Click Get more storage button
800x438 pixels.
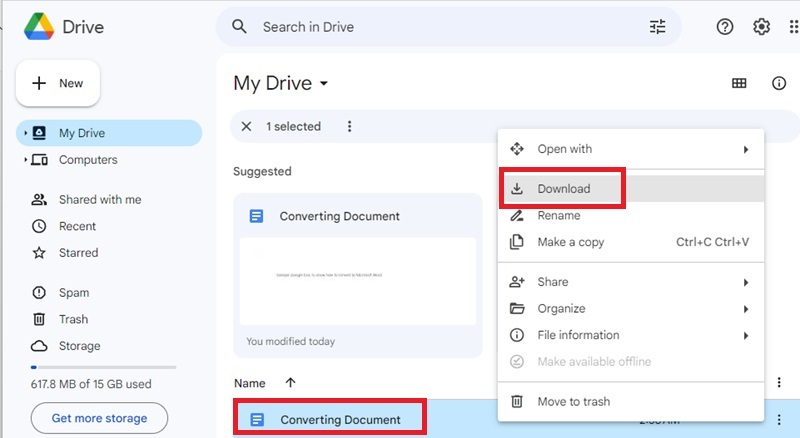point(99,418)
